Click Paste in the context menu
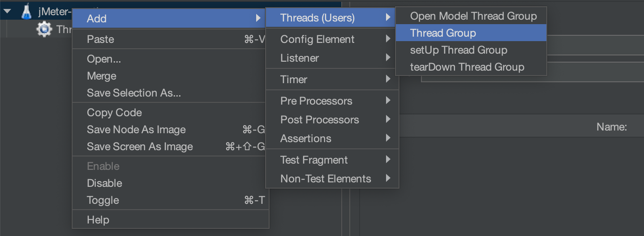 pos(100,39)
